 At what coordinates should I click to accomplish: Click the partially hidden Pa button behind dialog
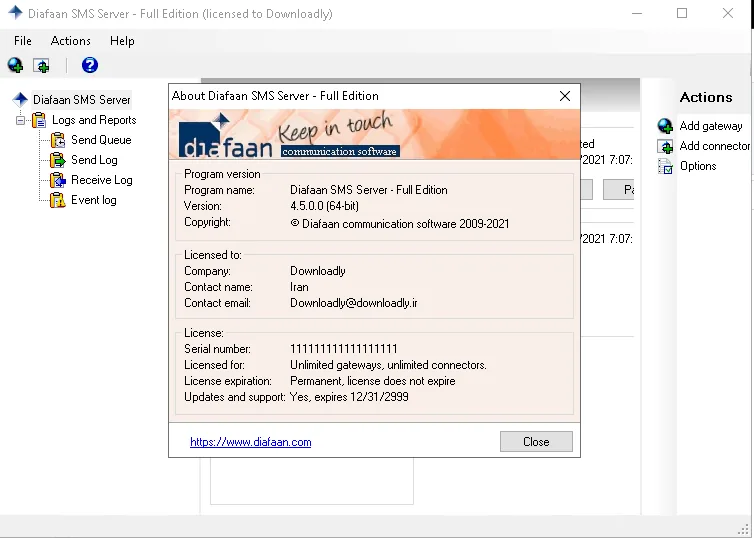(x=619, y=189)
